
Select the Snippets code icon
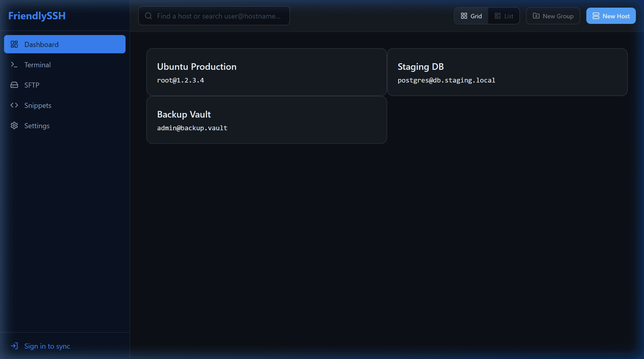tap(14, 105)
